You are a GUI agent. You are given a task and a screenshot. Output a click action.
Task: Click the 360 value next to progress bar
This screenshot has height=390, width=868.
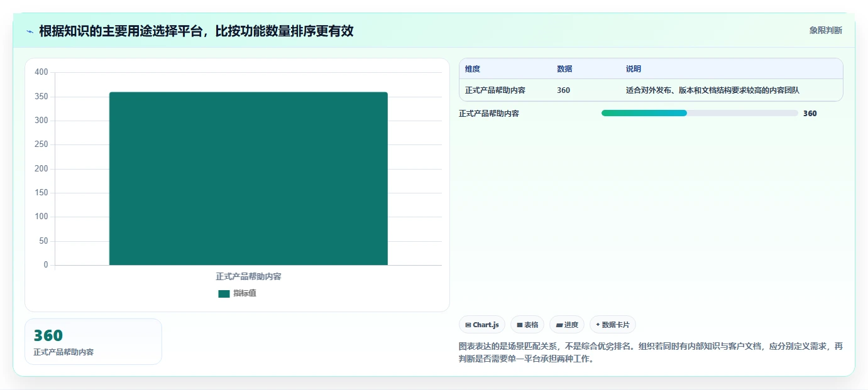810,114
